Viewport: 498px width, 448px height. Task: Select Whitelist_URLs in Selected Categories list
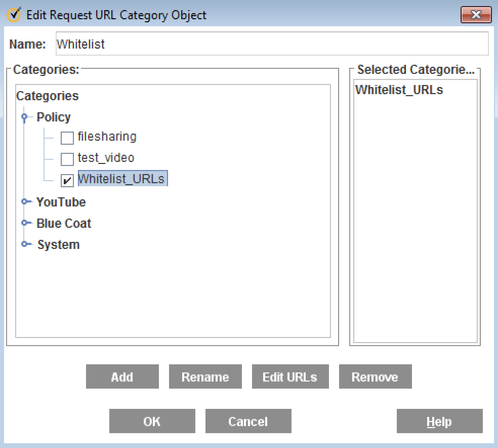(399, 90)
